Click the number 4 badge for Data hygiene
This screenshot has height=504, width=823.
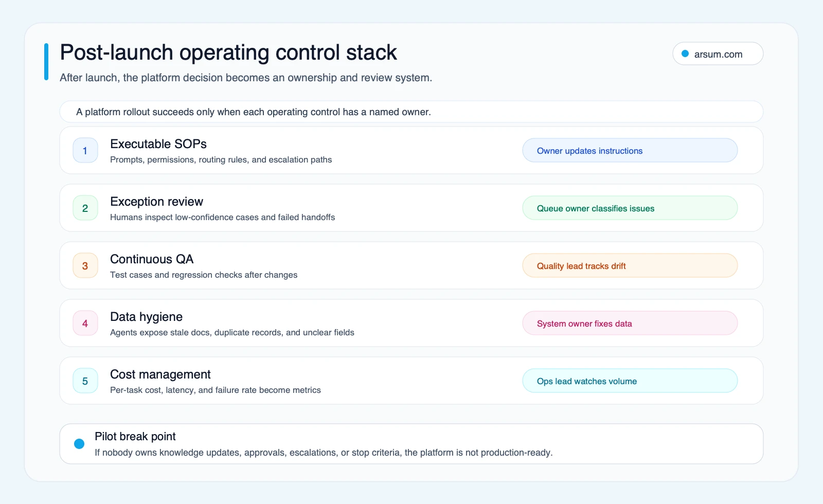(x=85, y=323)
